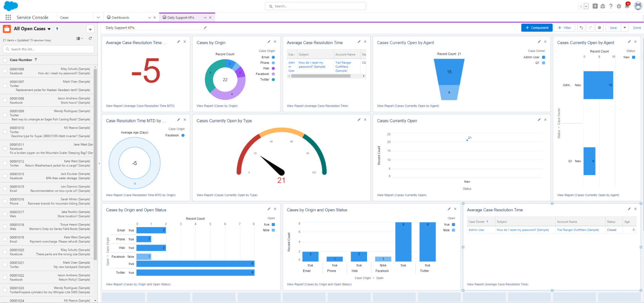Open the Trailhead guidance center icon
The image size is (644, 303).
tap(602, 6)
